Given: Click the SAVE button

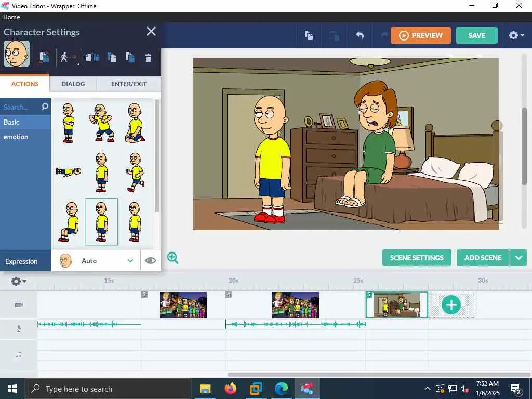Looking at the screenshot, I should click(x=477, y=35).
